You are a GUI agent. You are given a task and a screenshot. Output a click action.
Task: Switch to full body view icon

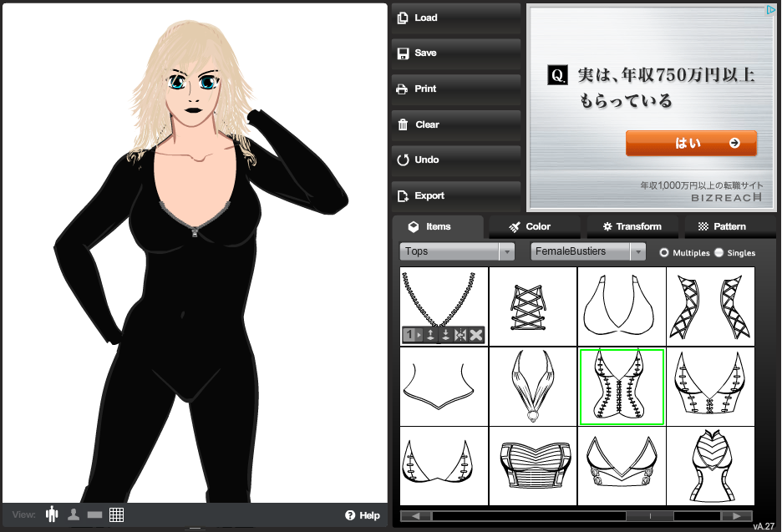tap(53, 514)
